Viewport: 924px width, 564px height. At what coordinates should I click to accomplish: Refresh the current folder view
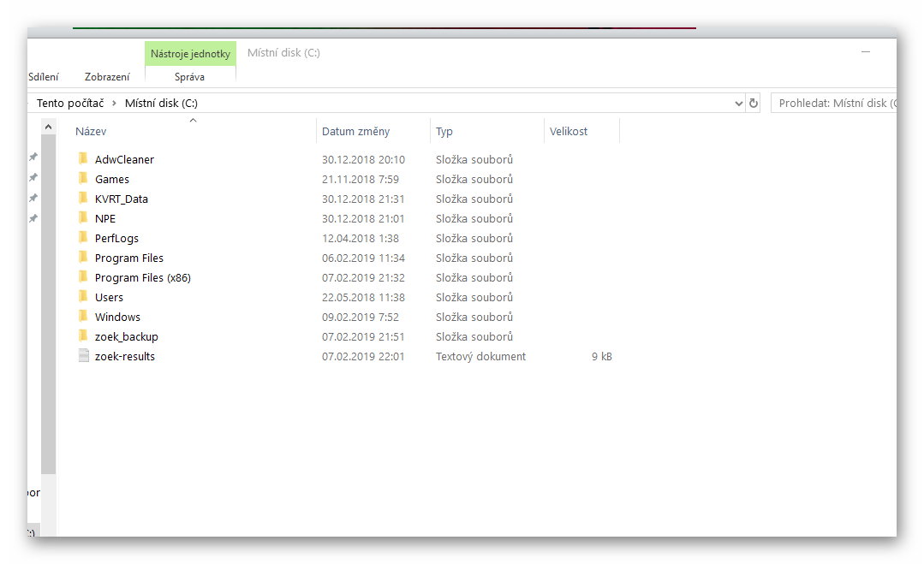[753, 103]
